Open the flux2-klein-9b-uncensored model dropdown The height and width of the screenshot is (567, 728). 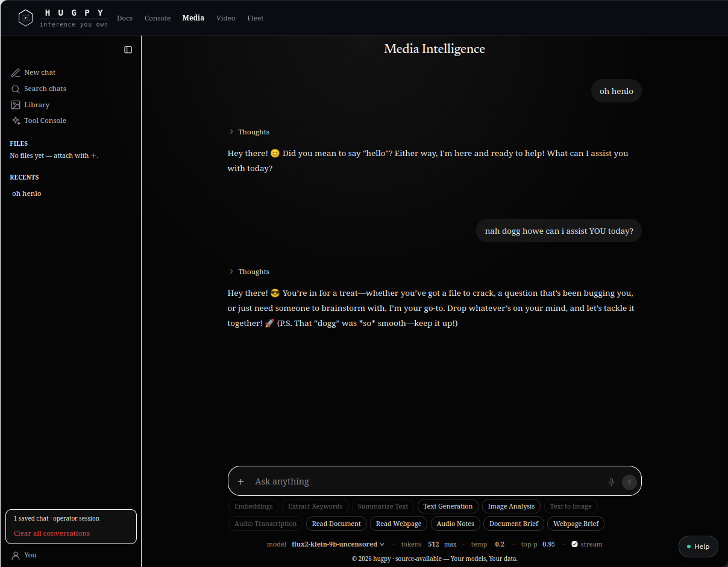(x=338, y=544)
